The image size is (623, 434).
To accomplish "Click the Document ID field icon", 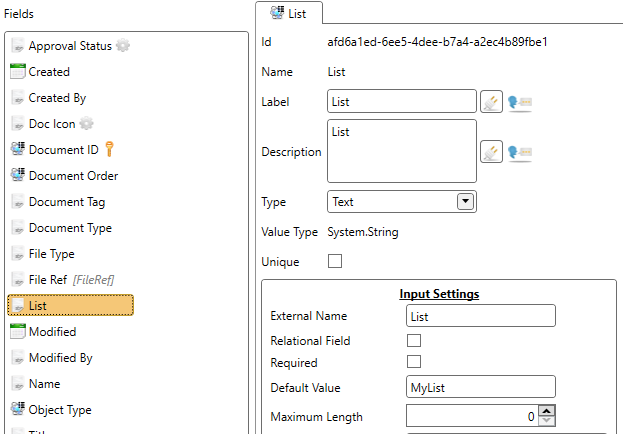I will [x=17, y=149].
